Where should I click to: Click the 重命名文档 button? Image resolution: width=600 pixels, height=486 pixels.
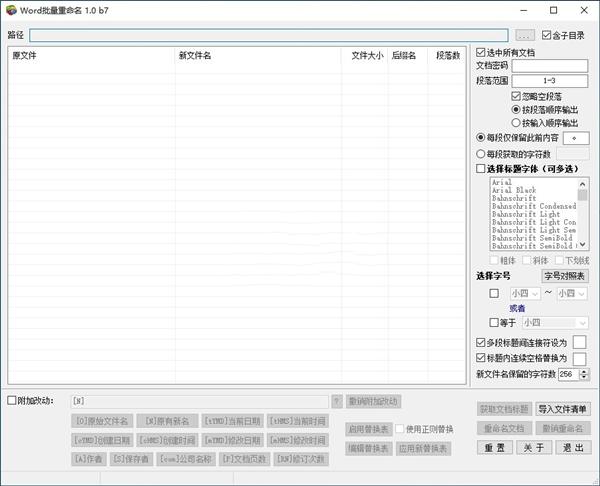[x=504, y=428]
